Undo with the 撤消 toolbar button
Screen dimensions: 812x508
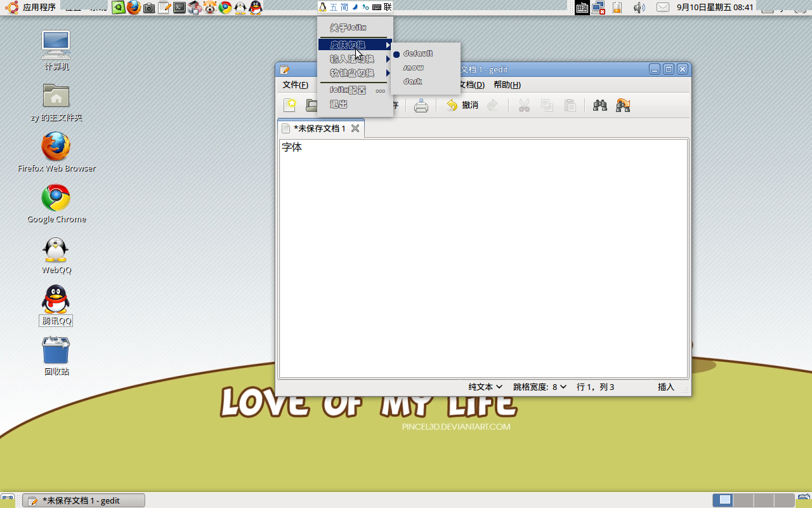point(462,105)
